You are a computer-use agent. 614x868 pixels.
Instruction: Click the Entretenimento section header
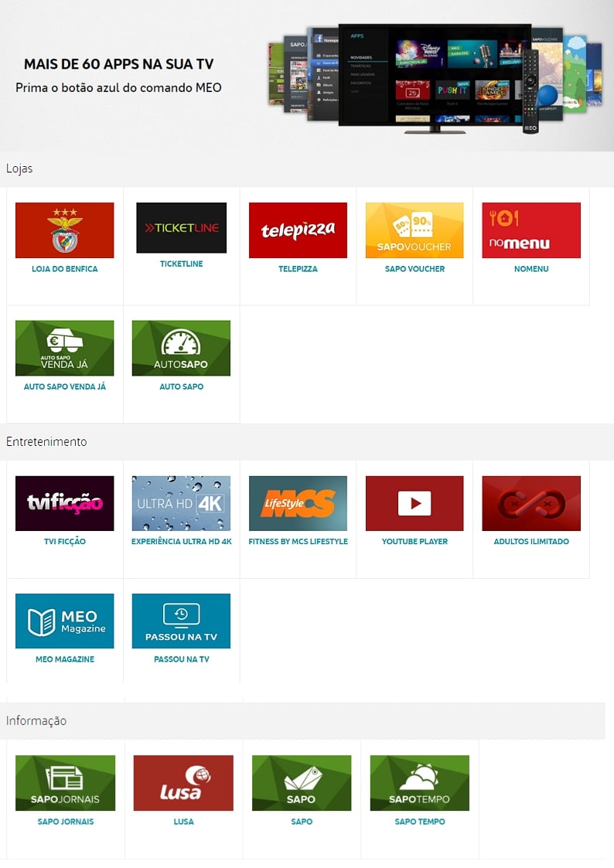(x=46, y=442)
